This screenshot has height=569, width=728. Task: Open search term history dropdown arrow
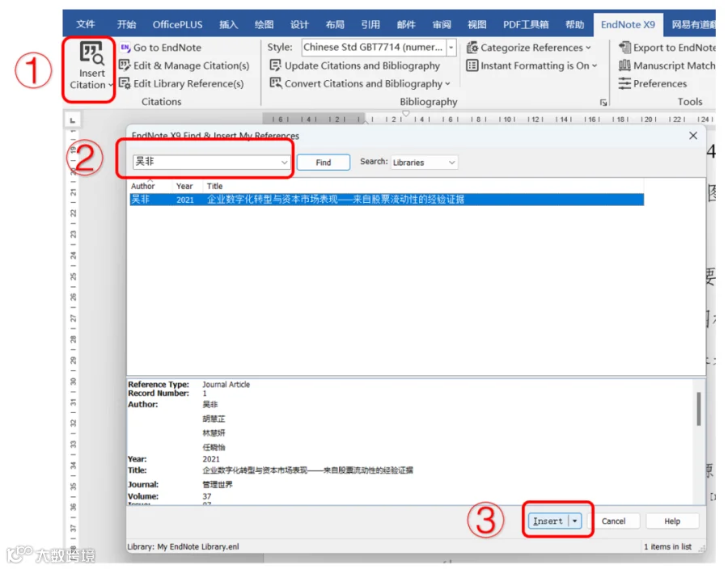click(284, 162)
